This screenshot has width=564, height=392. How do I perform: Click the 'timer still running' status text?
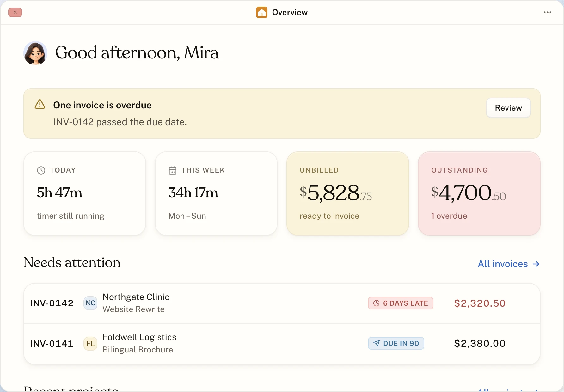(70, 216)
